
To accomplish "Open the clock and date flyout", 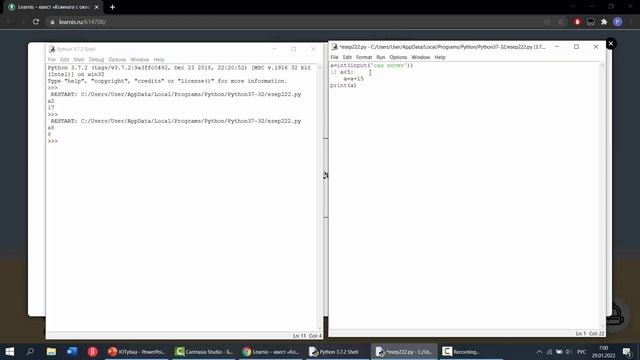I will pos(603,351).
